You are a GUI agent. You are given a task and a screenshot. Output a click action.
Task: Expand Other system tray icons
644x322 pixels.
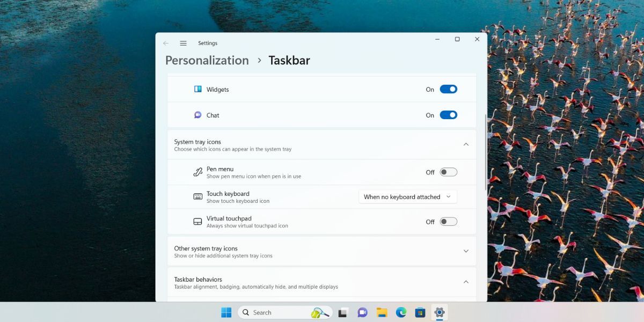466,251
